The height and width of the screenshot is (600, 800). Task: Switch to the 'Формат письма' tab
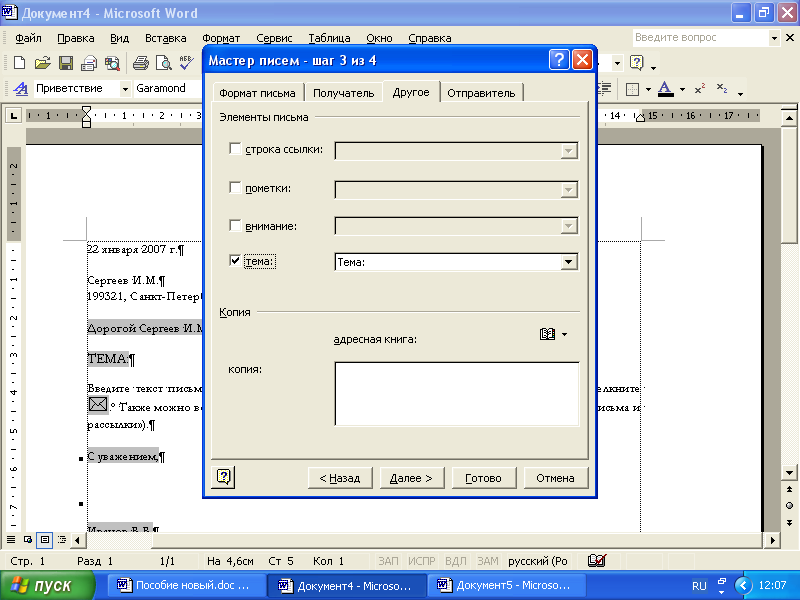coord(257,93)
